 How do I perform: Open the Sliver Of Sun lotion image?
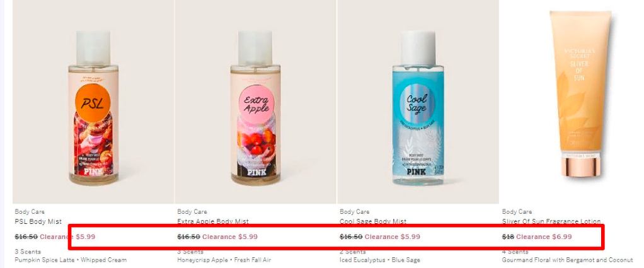[x=580, y=102]
